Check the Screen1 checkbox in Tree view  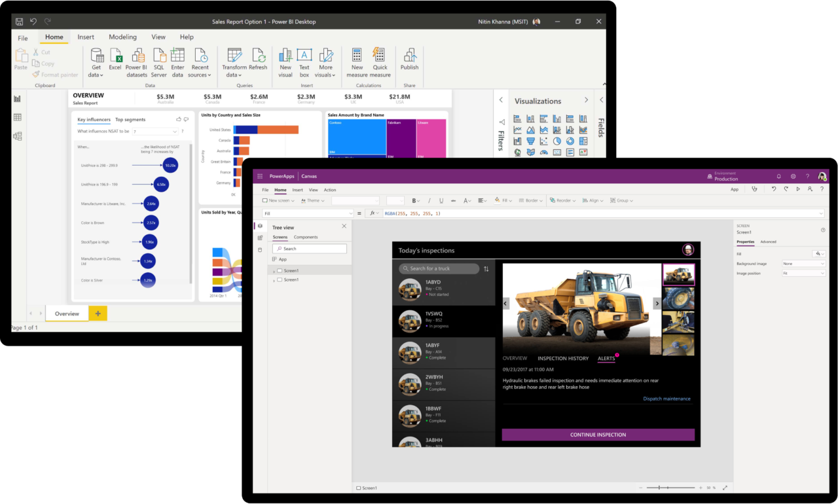pos(280,271)
